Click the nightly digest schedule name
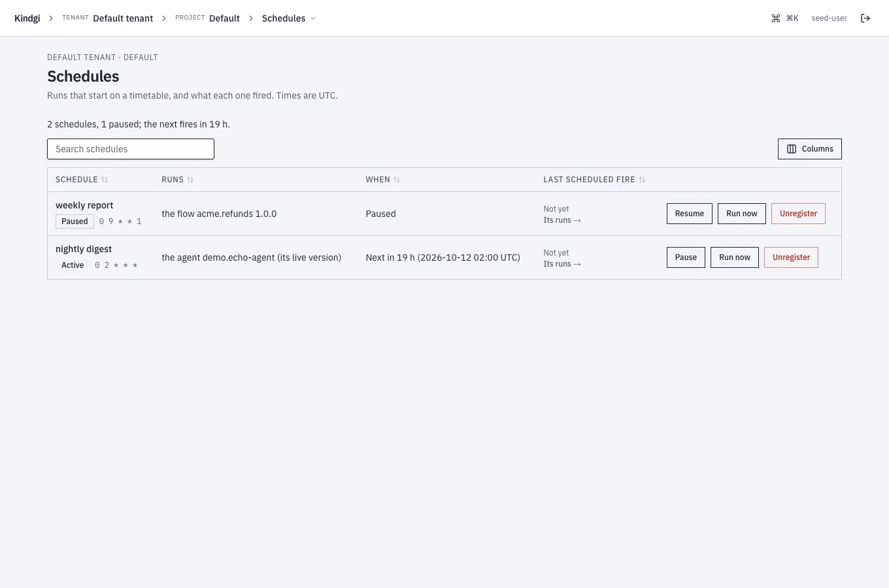This screenshot has height=588, width=889. pyautogui.click(x=84, y=249)
